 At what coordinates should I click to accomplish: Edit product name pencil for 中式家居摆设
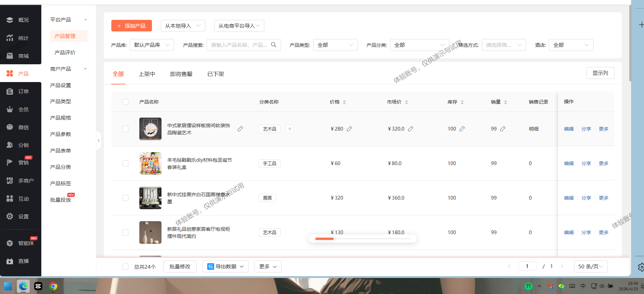[x=240, y=129]
